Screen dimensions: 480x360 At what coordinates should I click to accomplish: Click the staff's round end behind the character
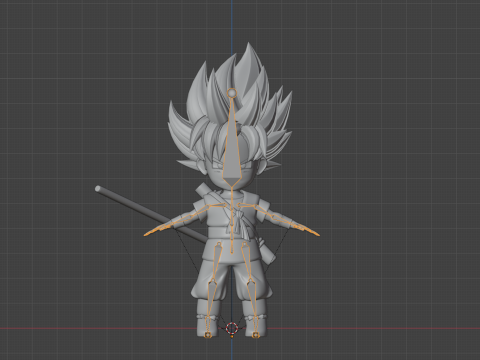[98, 189]
